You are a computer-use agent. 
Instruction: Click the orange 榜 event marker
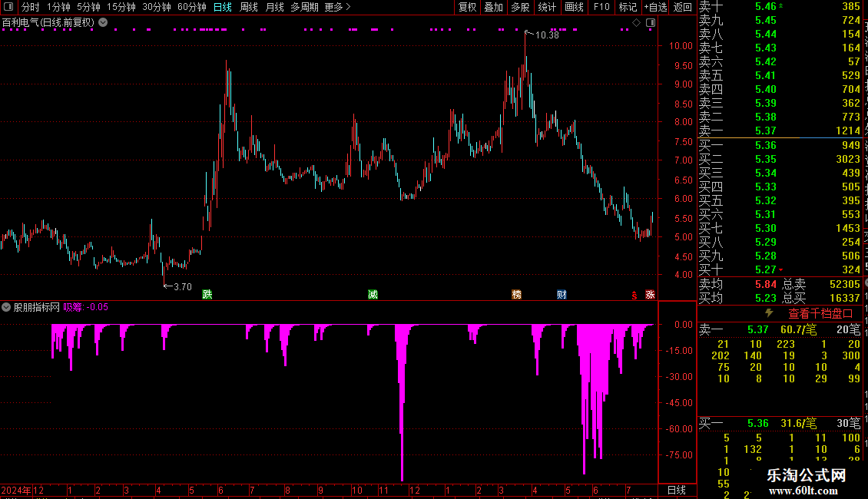pyautogui.click(x=516, y=294)
